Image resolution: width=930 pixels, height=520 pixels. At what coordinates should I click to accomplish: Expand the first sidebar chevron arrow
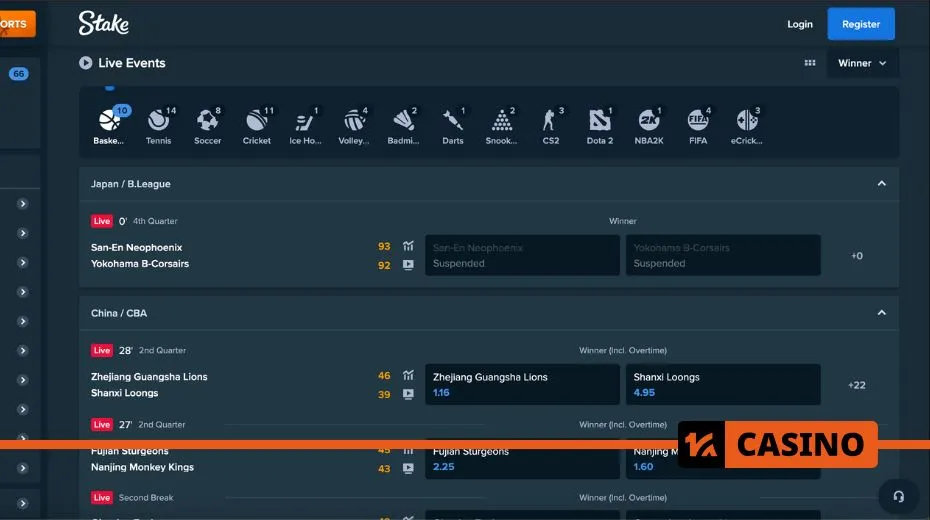(x=23, y=204)
